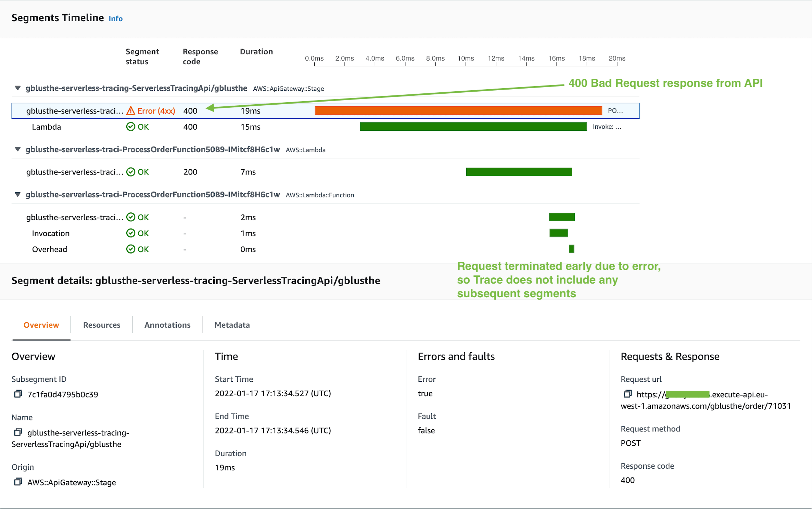Image resolution: width=812 pixels, height=509 pixels.
Task: Click the OK icon on the 2ms function subsegment
Action: click(x=130, y=217)
